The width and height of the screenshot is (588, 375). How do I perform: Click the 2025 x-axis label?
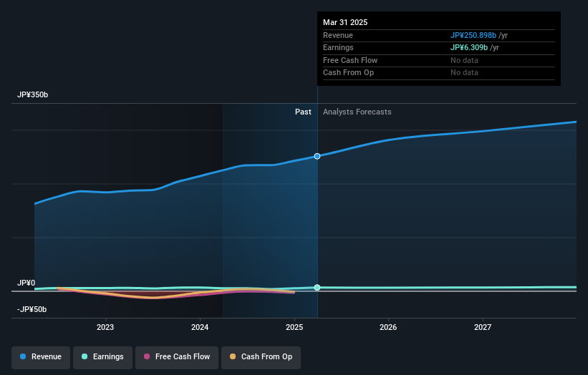click(x=294, y=328)
